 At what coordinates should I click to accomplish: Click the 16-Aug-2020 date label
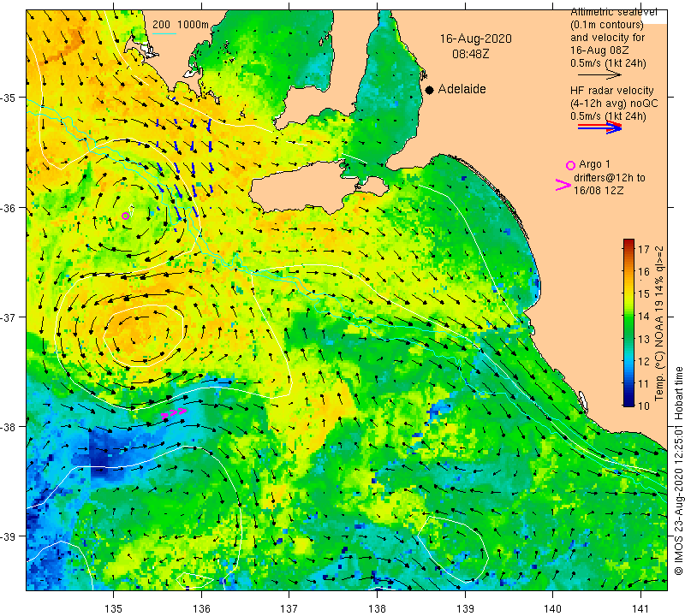tap(475, 38)
